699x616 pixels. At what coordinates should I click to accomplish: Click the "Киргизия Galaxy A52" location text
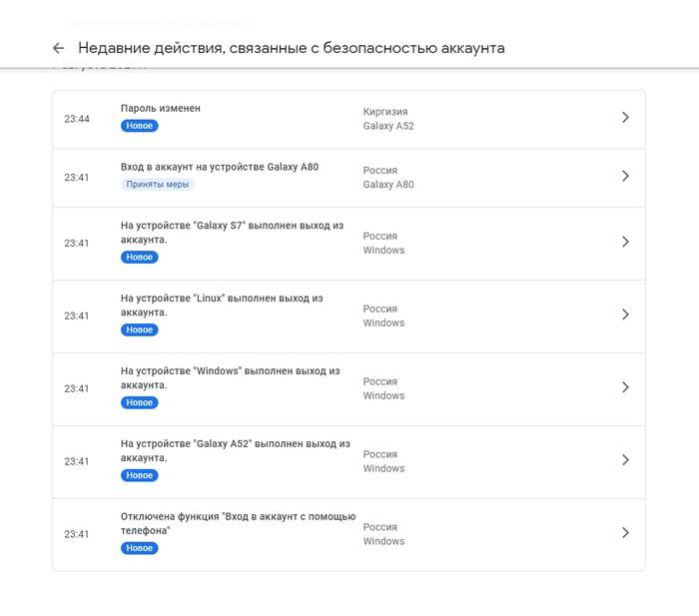tap(387, 119)
